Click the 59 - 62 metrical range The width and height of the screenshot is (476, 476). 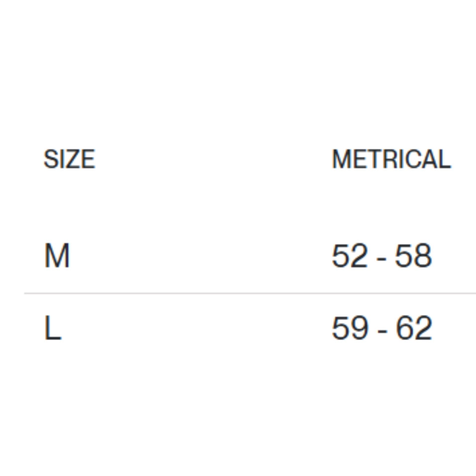(x=381, y=329)
